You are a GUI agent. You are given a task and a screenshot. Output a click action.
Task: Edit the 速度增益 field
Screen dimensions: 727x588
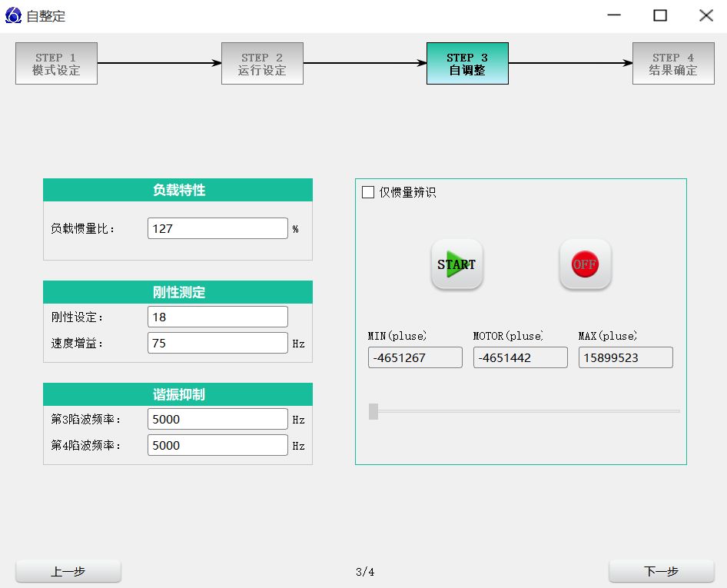[217, 343]
